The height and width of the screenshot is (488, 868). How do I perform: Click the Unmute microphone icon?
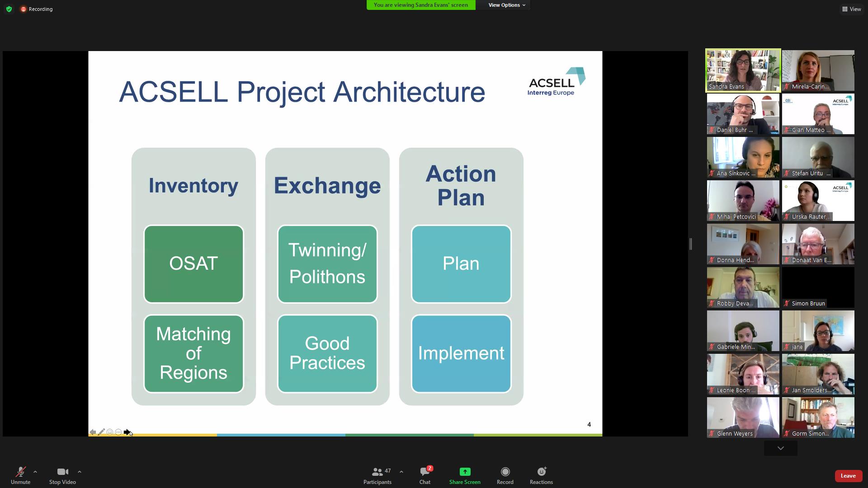[x=21, y=471]
